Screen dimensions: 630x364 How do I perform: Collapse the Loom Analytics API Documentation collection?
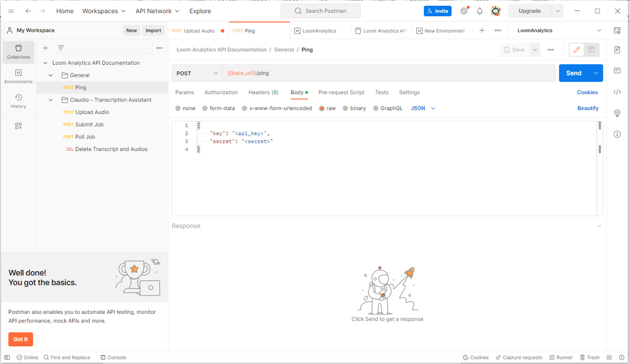[46, 63]
